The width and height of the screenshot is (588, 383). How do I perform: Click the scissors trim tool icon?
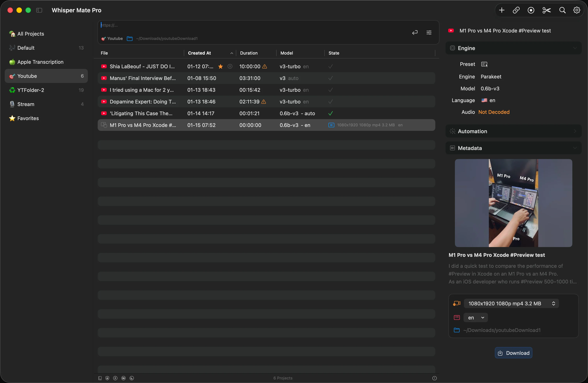tap(547, 10)
